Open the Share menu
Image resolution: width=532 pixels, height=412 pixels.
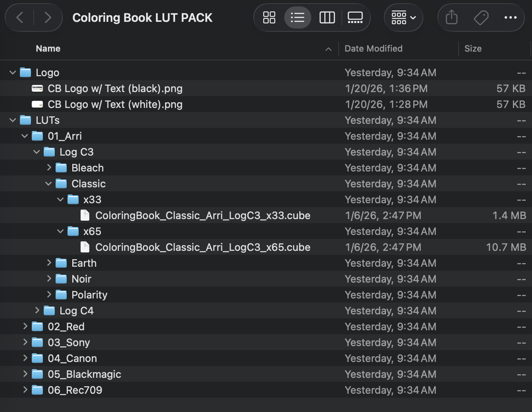[x=451, y=17]
